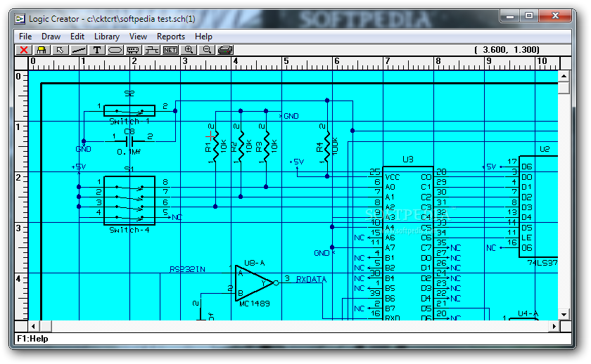
Task: Click the vertical scrollbar thumb
Action: 564,87
